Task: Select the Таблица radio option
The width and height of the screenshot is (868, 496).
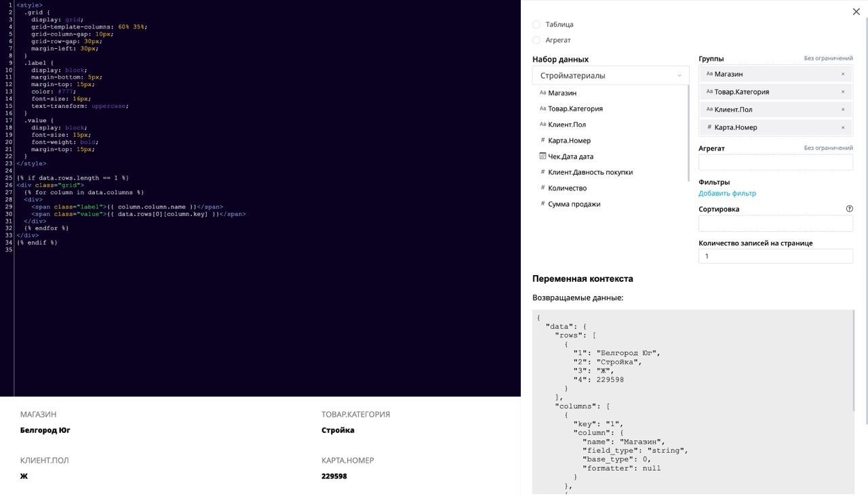Action: [x=536, y=24]
